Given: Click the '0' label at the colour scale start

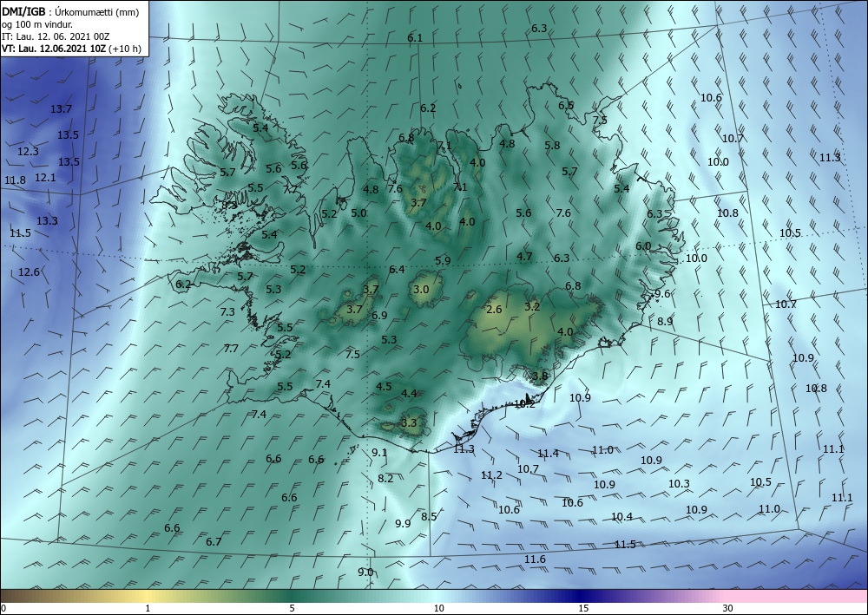Looking at the screenshot, I should click(3, 608).
